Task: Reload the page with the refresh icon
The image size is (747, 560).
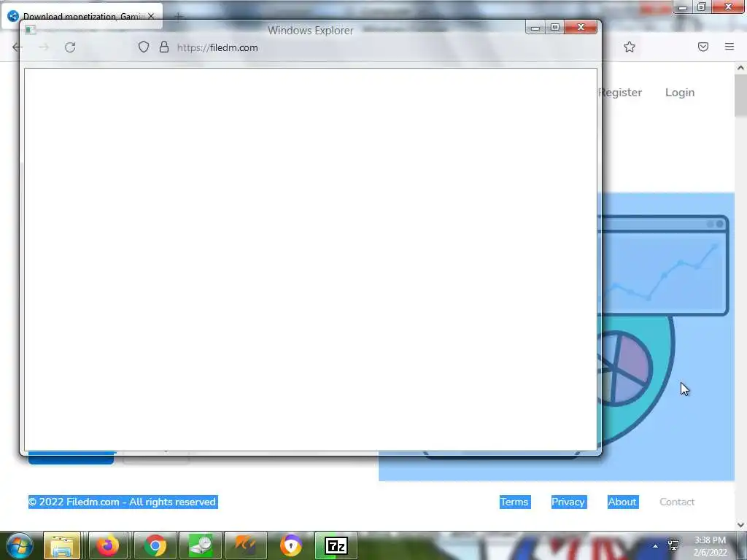Action: [x=70, y=47]
